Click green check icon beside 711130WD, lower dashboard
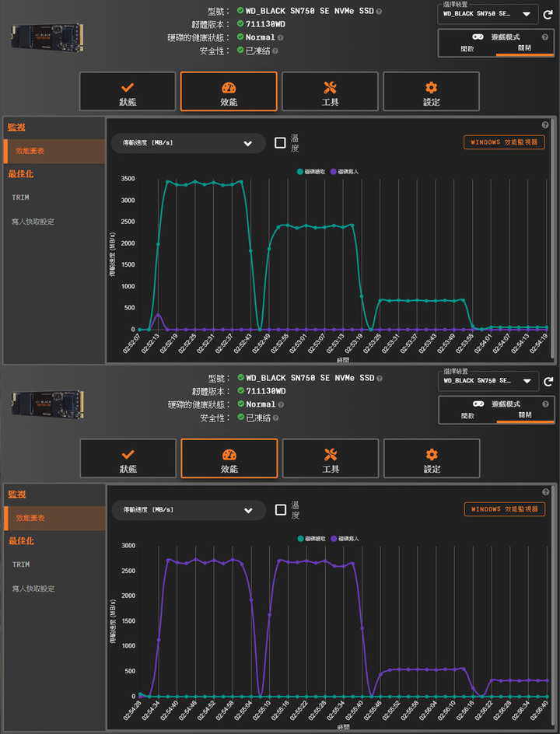Image resolution: width=560 pixels, height=734 pixels. click(x=240, y=390)
